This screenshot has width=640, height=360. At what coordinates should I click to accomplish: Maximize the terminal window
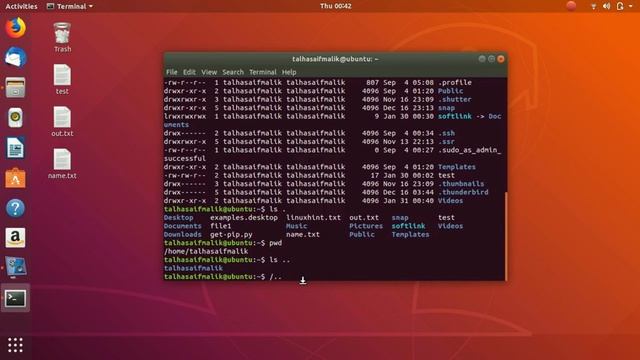click(491, 59)
